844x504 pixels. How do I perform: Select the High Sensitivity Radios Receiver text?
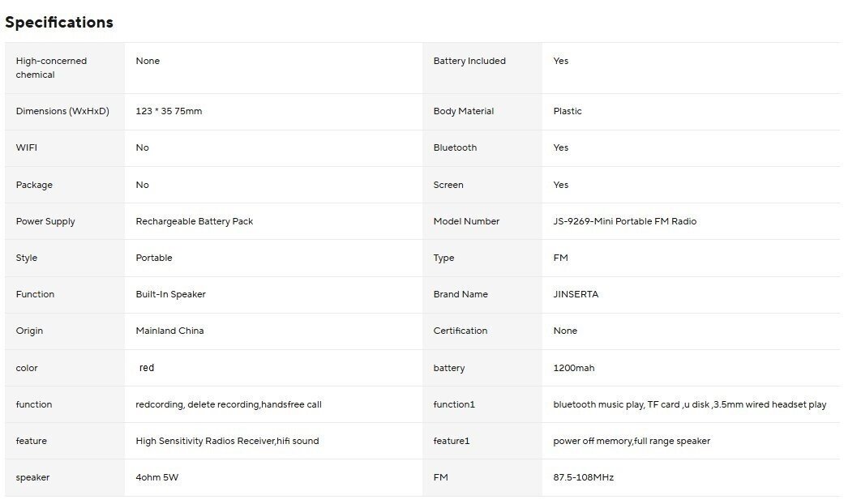click(x=227, y=441)
